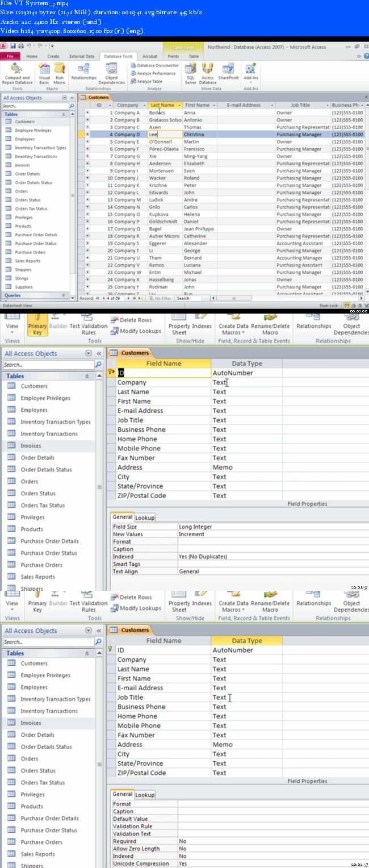Screen dimensions: 369x868
Task: Open the Company column header dropdown
Action: tap(144, 105)
